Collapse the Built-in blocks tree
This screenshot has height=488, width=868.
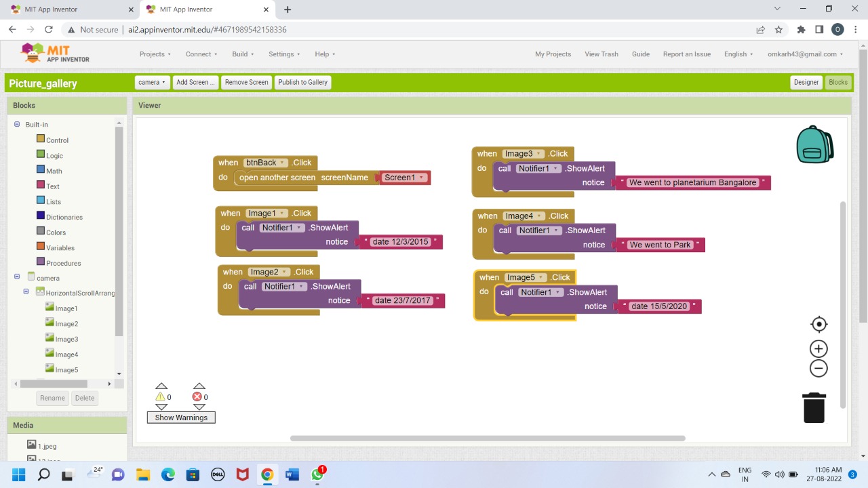pyautogui.click(x=17, y=125)
